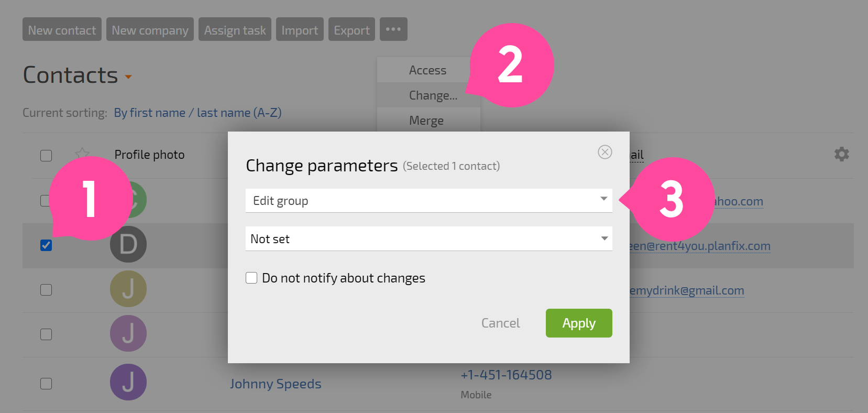Click Johnny Speeds' purple J avatar

[x=128, y=382]
